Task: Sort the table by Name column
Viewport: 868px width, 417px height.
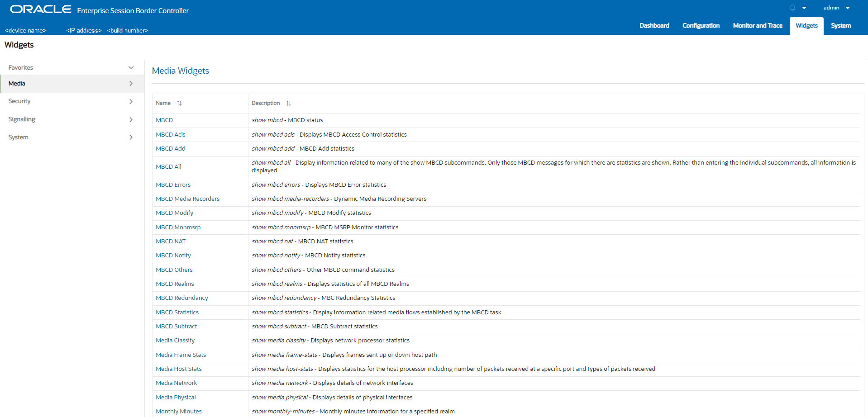Action: coord(179,103)
